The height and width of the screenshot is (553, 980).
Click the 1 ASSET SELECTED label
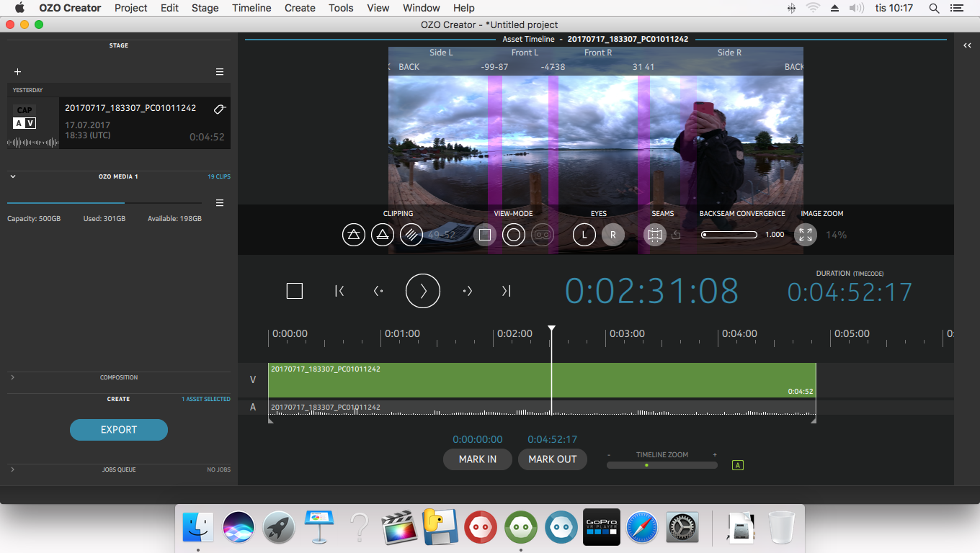[x=206, y=399]
